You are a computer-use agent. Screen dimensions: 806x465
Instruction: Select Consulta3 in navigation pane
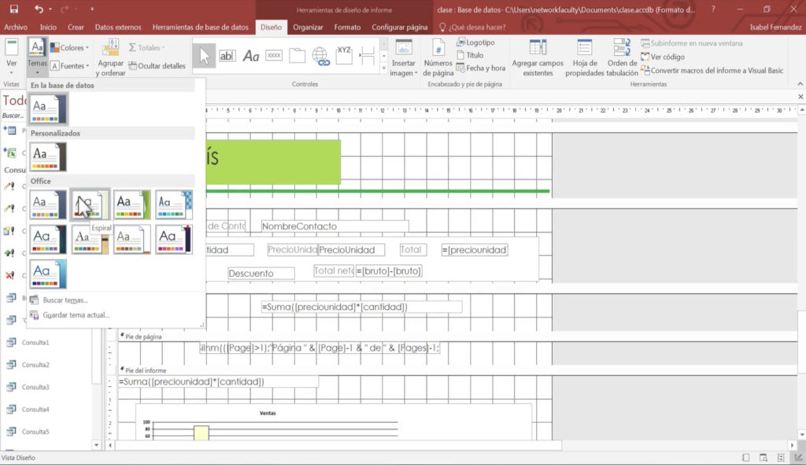[x=36, y=387]
